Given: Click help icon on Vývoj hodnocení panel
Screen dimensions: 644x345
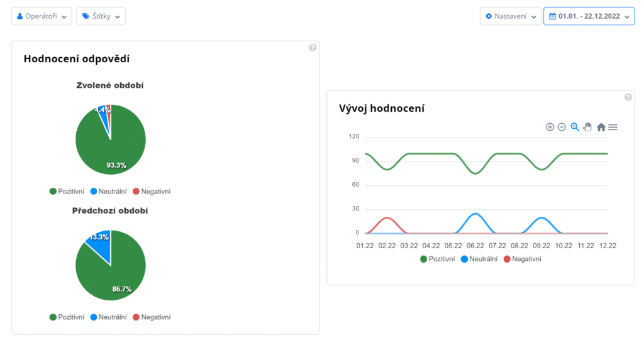Looking at the screenshot, I should pyautogui.click(x=628, y=97).
